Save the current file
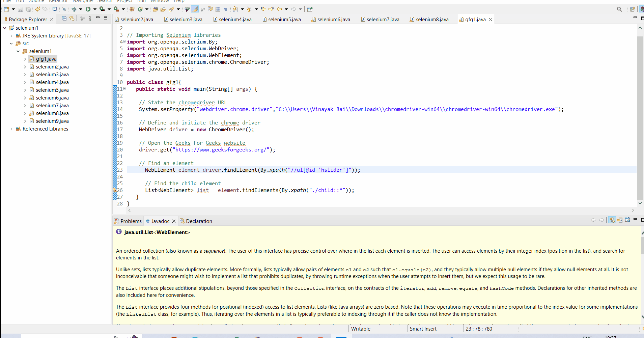Viewport: 644px width, 338px height. coord(20,9)
